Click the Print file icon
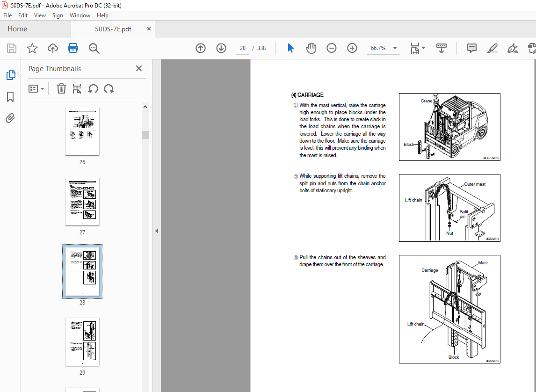Viewport: 536px width, 392px height. pyautogui.click(x=73, y=48)
